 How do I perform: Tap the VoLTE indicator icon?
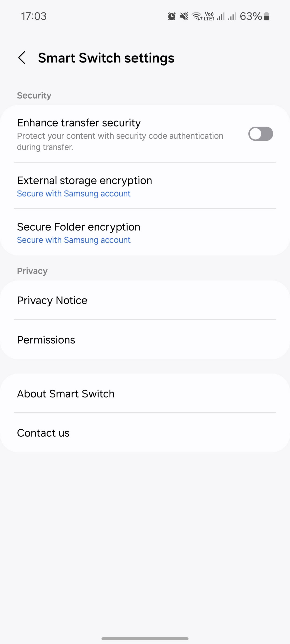209,16
